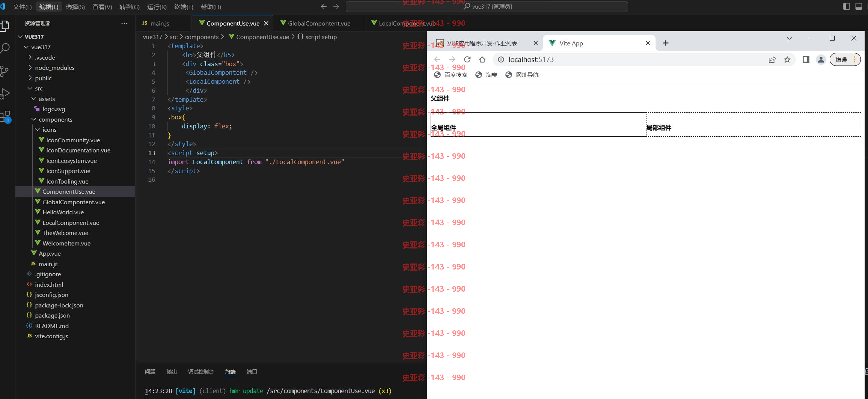View site information icon in address bar
868x399 pixels.
[501, 59]
